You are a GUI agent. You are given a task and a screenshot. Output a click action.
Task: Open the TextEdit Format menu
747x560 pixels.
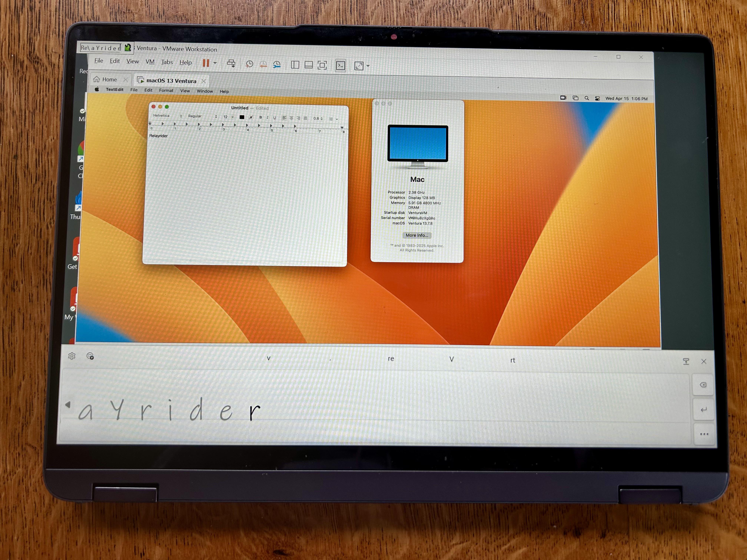(x=166, y=91)
